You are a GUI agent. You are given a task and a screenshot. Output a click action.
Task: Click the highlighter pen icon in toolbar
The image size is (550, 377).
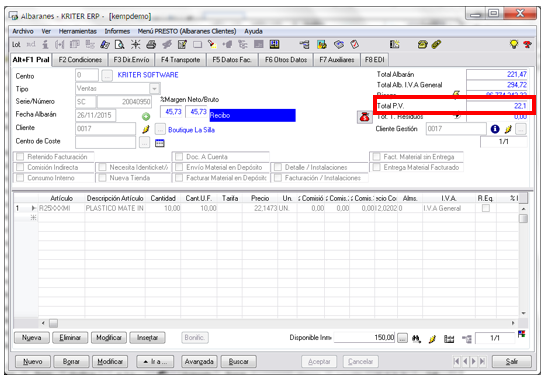pos(212,44)
